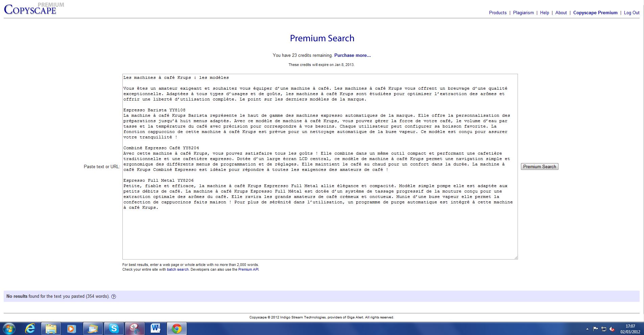Open Windows Media Player from taskbar
644x335 pixels.
[x=72, y=328]
